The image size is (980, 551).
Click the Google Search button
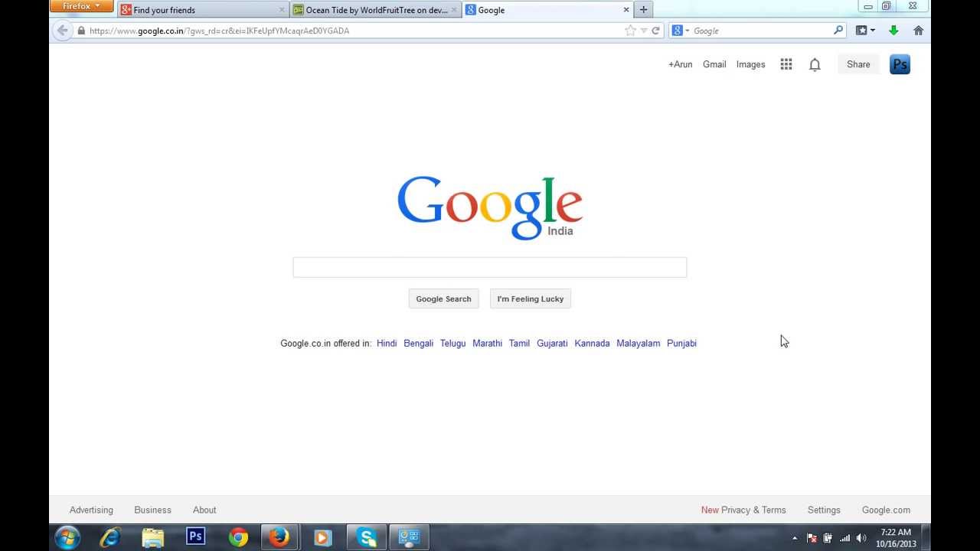[443, 299]
